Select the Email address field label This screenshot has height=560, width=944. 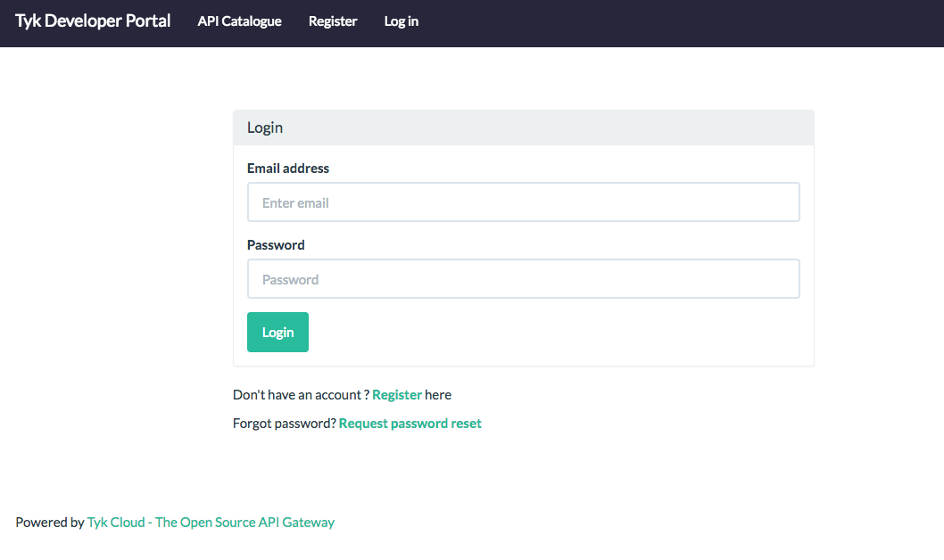coord(287,168)
